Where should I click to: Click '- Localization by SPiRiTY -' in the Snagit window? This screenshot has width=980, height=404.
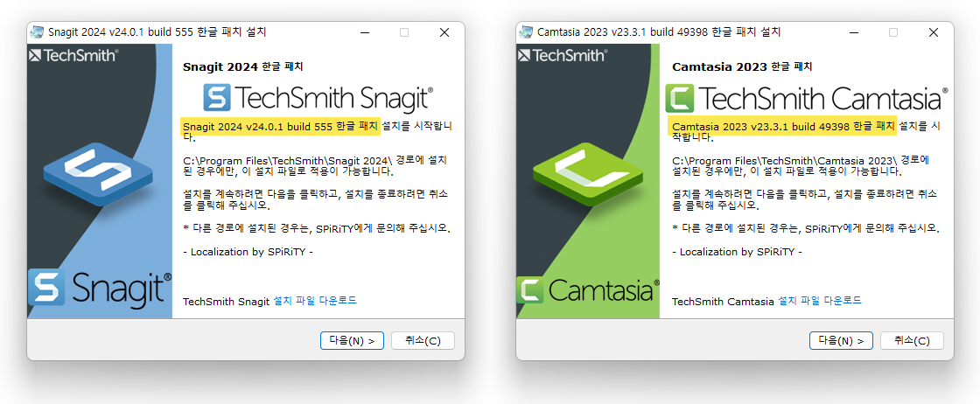[x=248, y=252]
